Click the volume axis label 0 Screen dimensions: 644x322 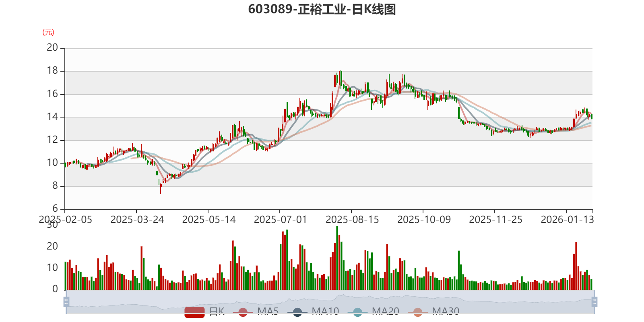click(x=55, y=289)
